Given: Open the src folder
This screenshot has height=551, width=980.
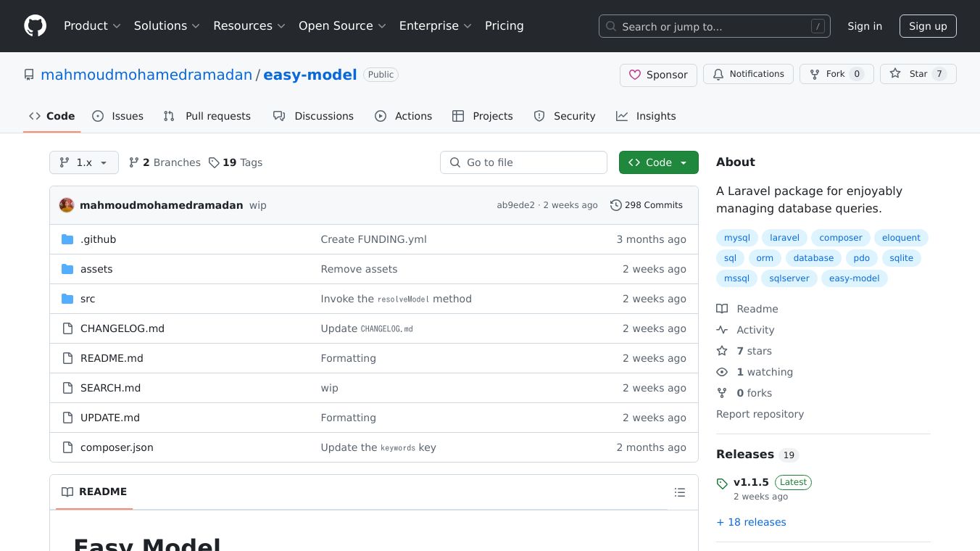Looking at the screenshot, I should click(88, 299).
